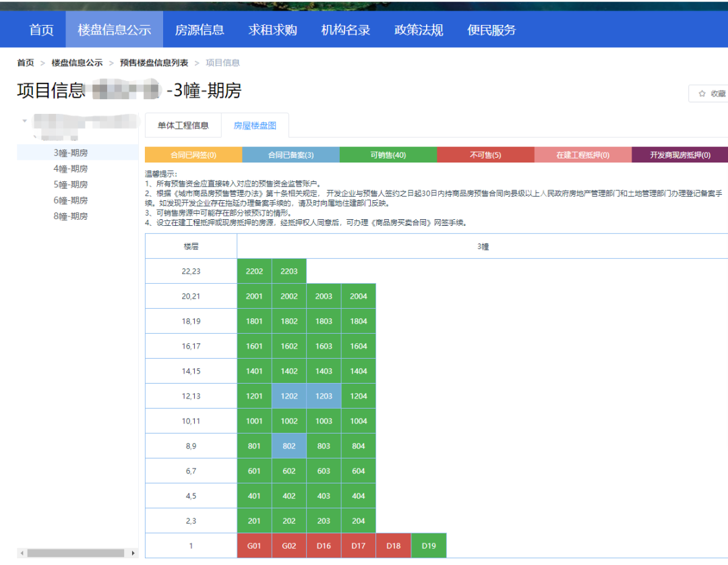Screen dimensions: 728x565
Task: Click 楼盘信息公示 breadcrumb link
Action: click(77, 63)
